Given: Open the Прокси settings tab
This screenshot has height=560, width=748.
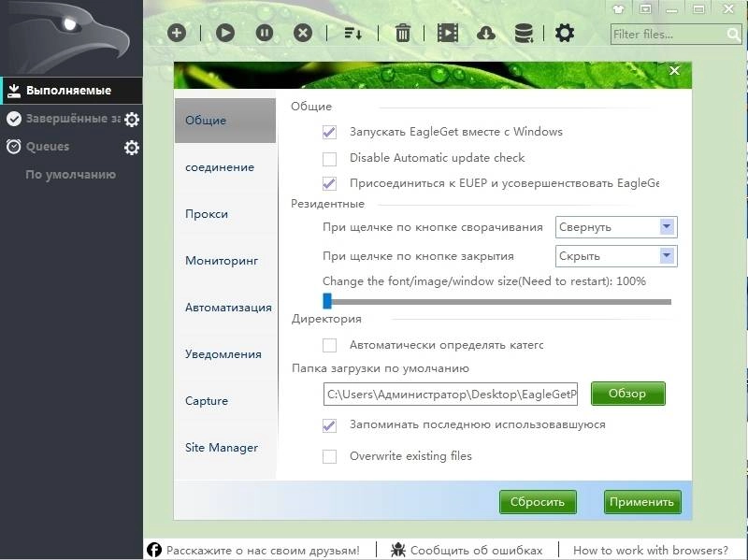Looking at the screenshot, I should pos(207,214).
